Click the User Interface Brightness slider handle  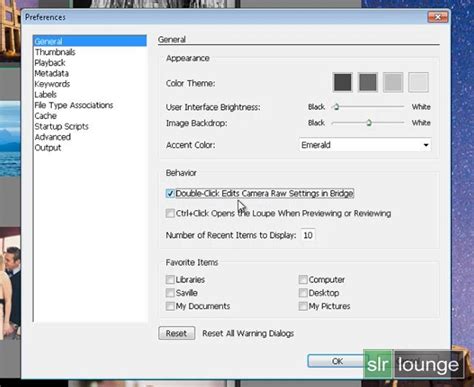pyautogui.click(x=336, y=107)
